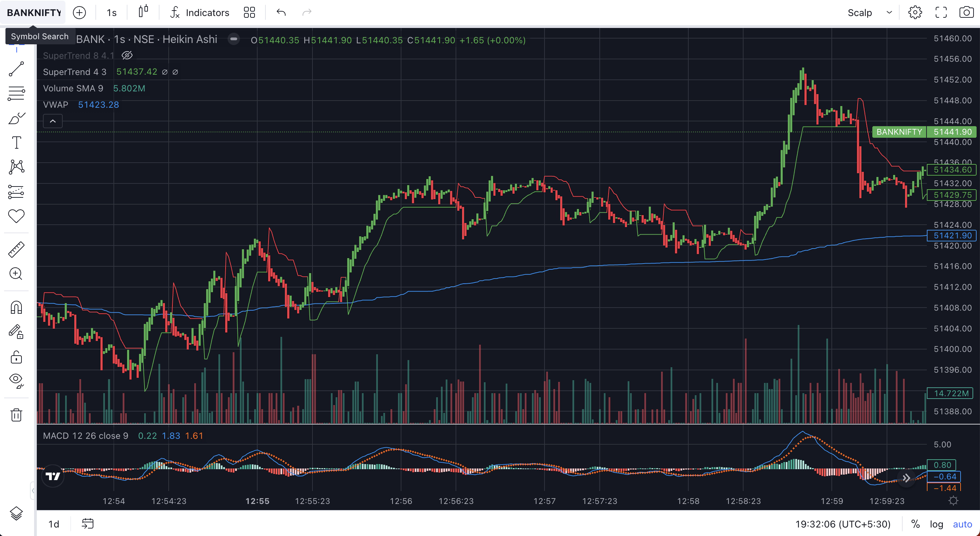The width and height of the screenshot is (980, 536).
Task: Open BANKNIFTY symbol search
Action: 33,13
